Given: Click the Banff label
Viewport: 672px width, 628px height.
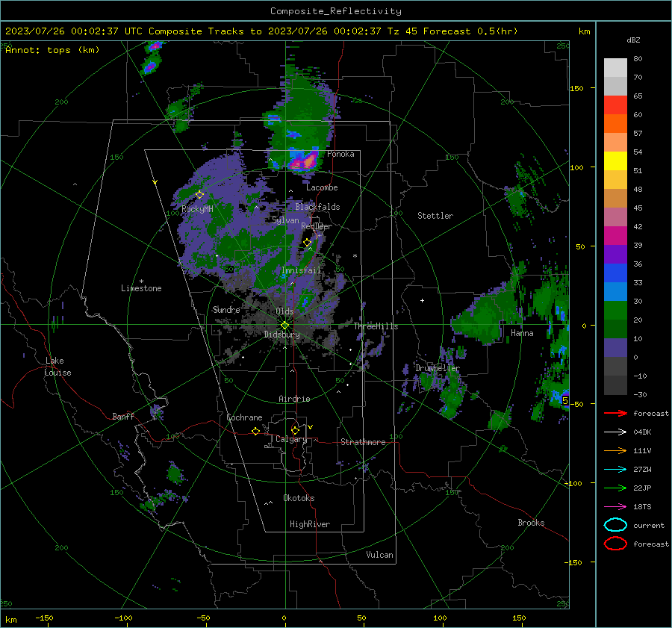Looking at the screenshot, I should [123, 416].
